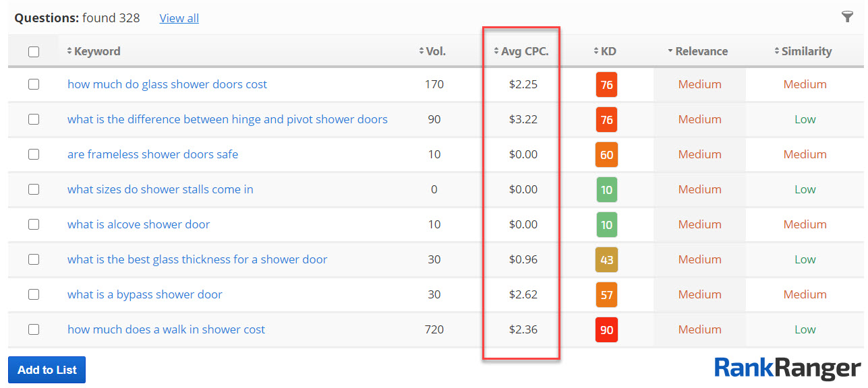This screenshot has height=388, width=868.
Task: Click Medium similarity for bypass shower door row
Action: pyautogui.click(x=805, y=294)
